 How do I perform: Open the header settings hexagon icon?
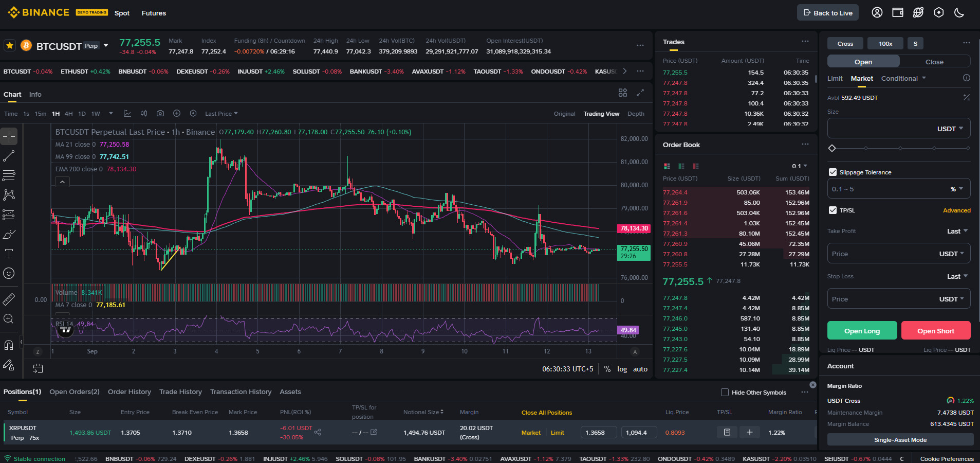click(939, 12)
